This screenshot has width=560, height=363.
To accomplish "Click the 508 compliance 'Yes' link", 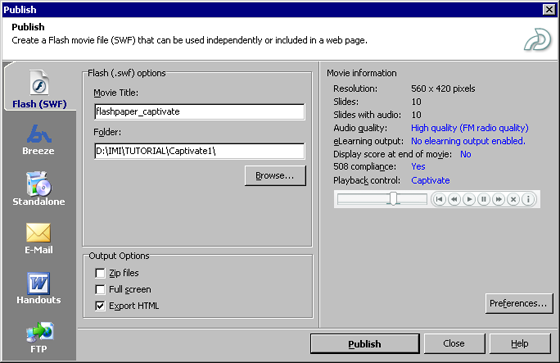I will point(418,167).
